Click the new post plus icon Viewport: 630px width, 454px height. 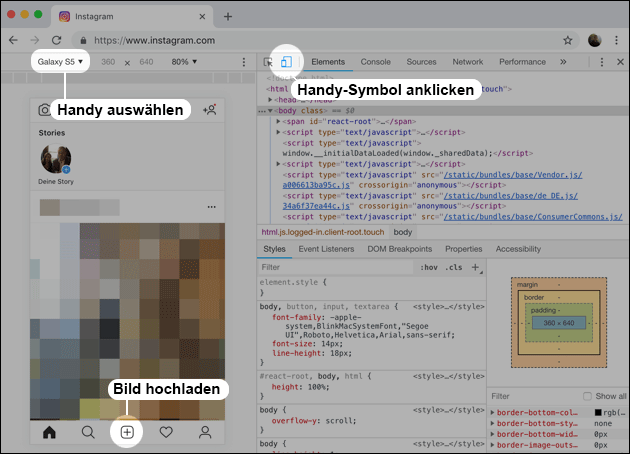(127, 432)
